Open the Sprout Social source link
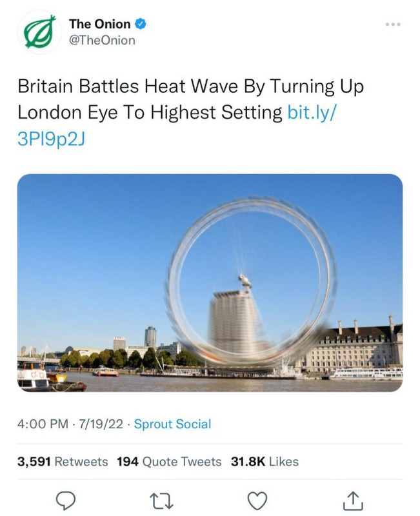 tap(172, 424)
